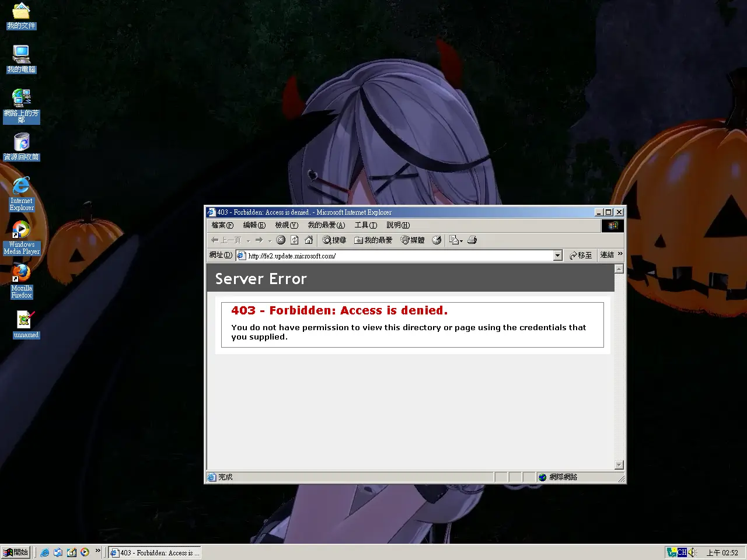Expand the Quick Launch overflow chevron

[x=97, y=551]
